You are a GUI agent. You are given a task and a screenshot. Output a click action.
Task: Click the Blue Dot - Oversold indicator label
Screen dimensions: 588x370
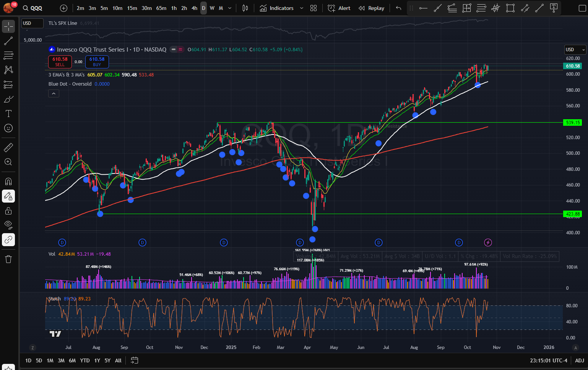coord(70,84)
